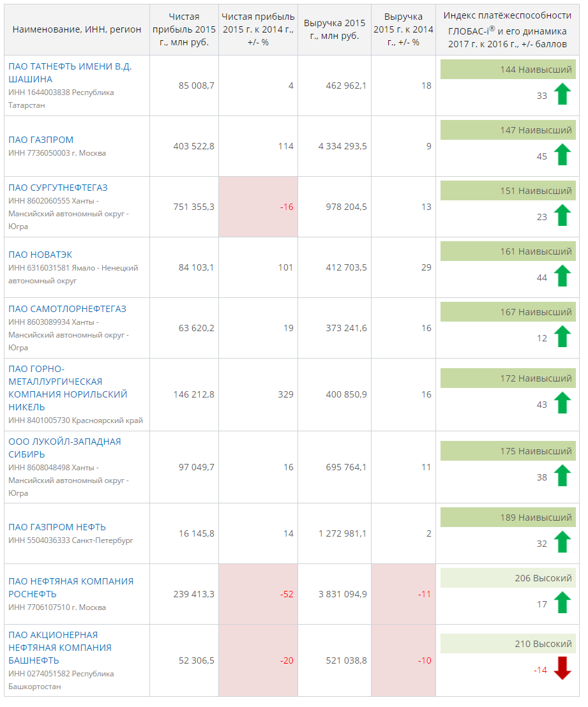The width and height of the screenshot is (588, 707).
Task: Click green arrow in Rosneft row
Action: tap(562, 603)
